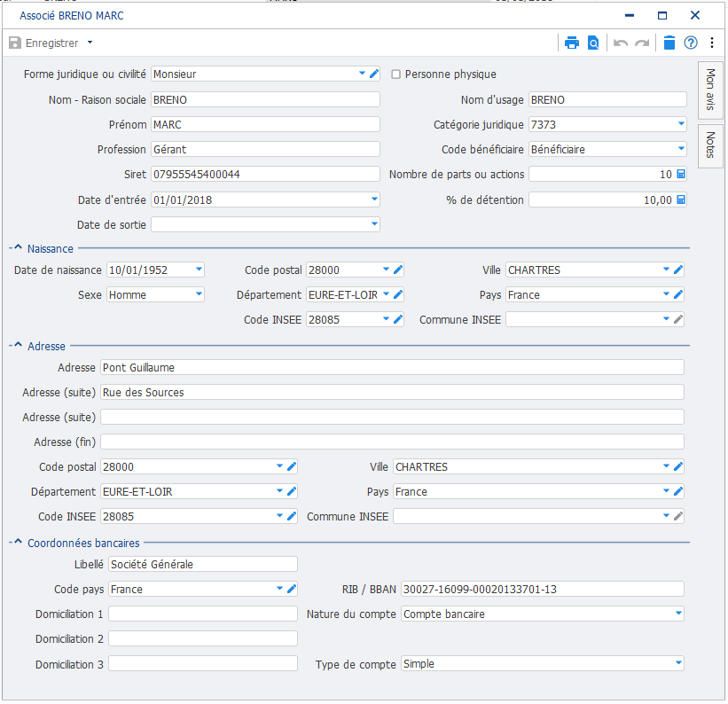Screen dimensions: 728x704
Task: Click the calculator icon for Nombre de parts
Action: tap(680, 175)
